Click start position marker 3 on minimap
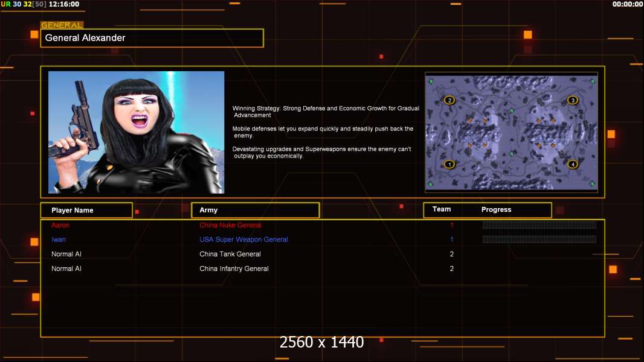644x362 pixels. (573, 100)
